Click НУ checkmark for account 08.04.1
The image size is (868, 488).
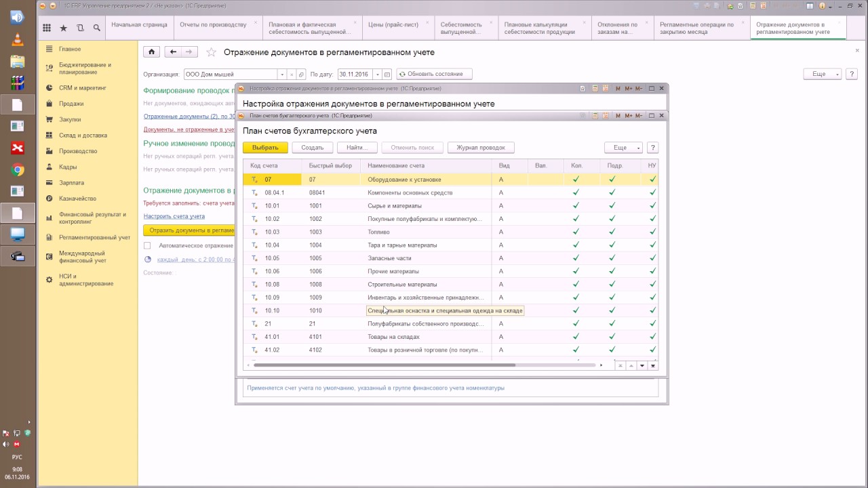click(x=652, y=192)
